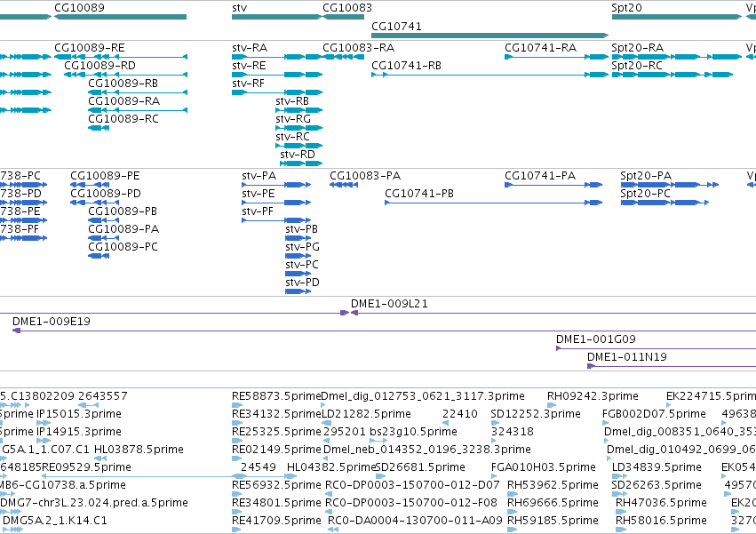Select the CG10741 gene span

(489, 36)
